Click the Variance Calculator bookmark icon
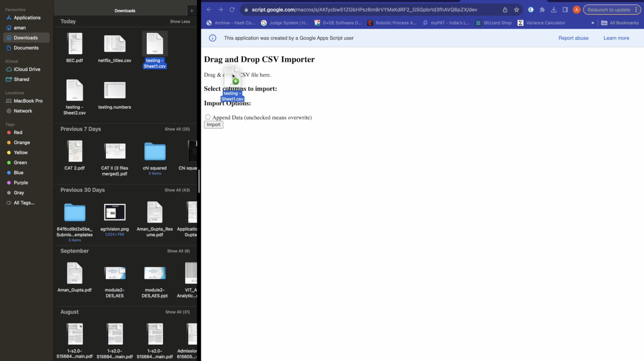Screen dimensions: 644x361 point(521,23)
